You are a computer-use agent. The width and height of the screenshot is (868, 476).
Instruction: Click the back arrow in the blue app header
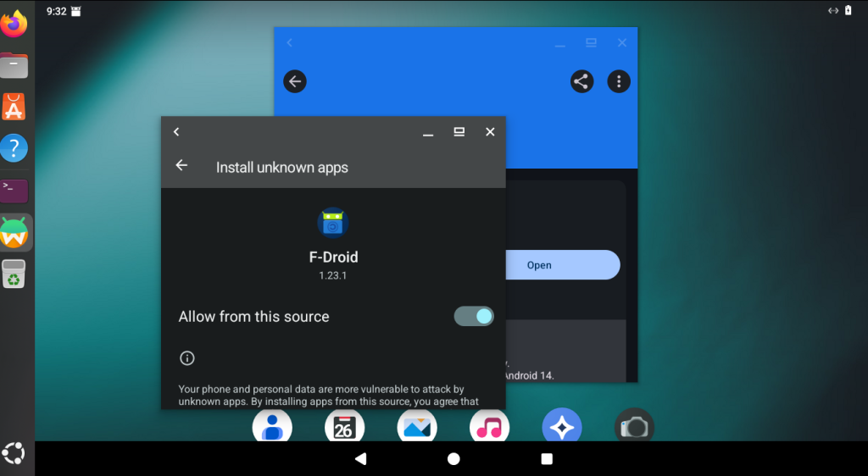[294, 81]
